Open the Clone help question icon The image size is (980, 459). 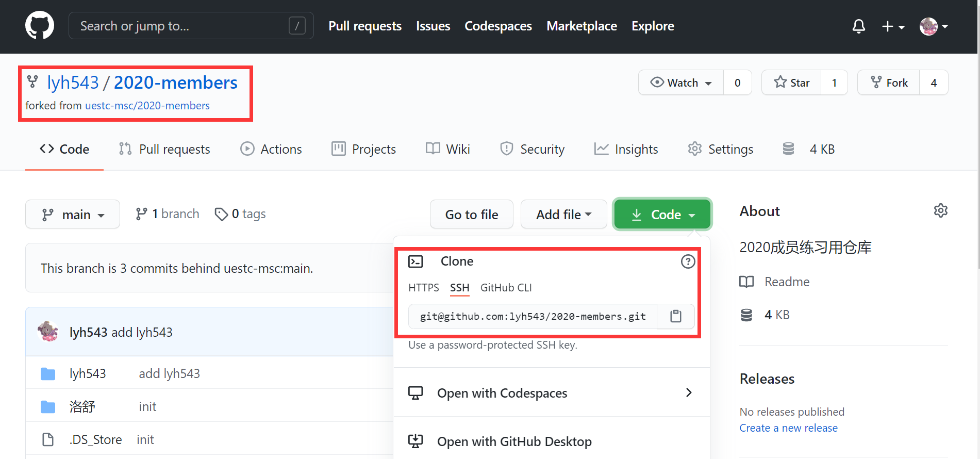[688, 261]
